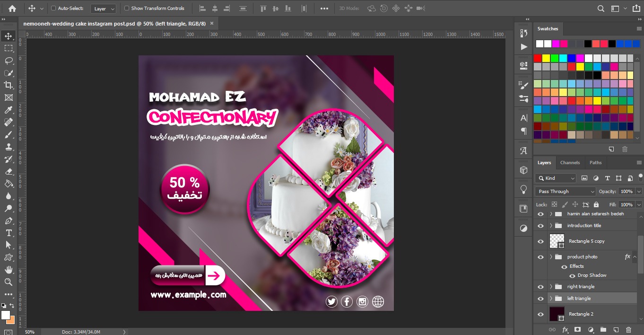The image size is (644, 335).
Task: Toggle the lock transparent pixels icon
Action: pos(554,204)
